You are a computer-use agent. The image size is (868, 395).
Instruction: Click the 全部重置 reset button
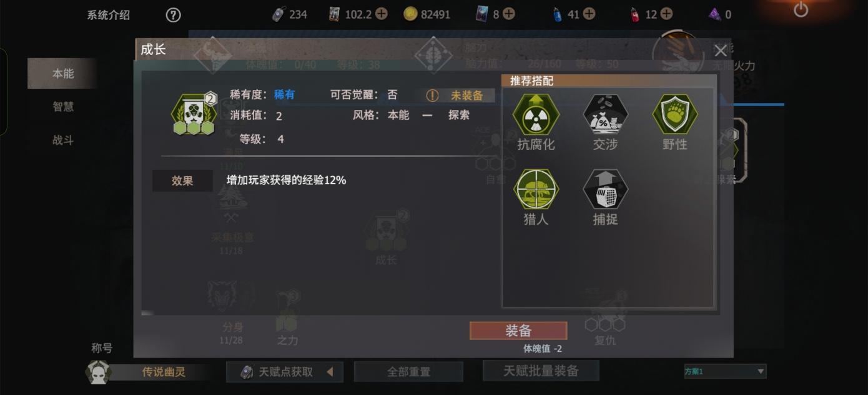[408, 372]
